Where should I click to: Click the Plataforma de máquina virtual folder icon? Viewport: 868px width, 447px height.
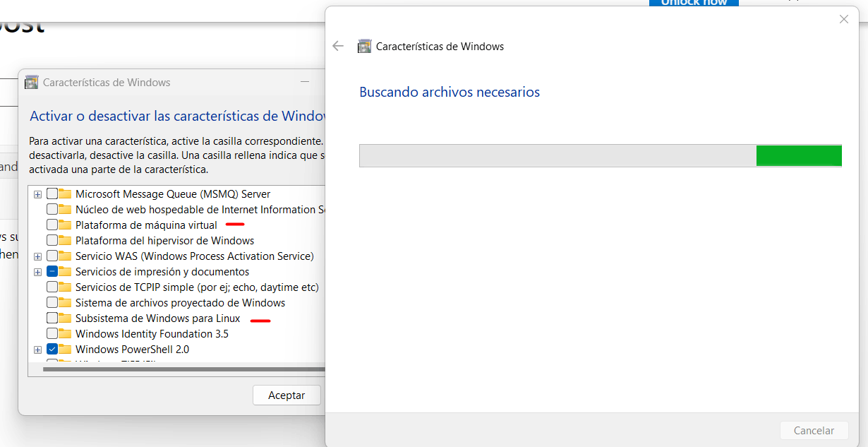pos(66,225)
